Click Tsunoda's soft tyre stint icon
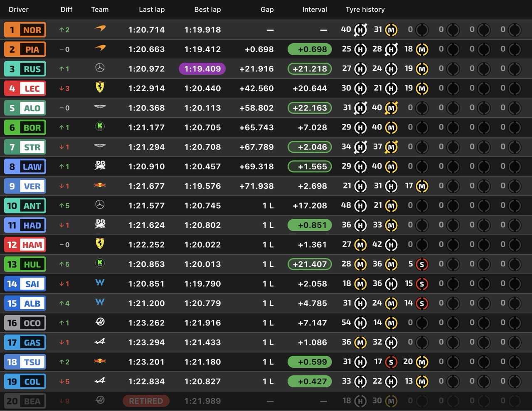 pyautogui.click(x=391, y=362)
